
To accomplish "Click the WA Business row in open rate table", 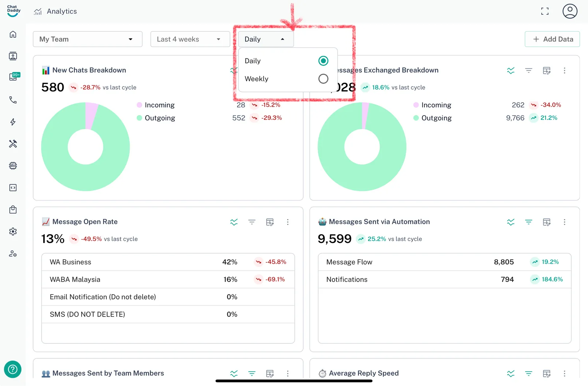I will (168, 262).
